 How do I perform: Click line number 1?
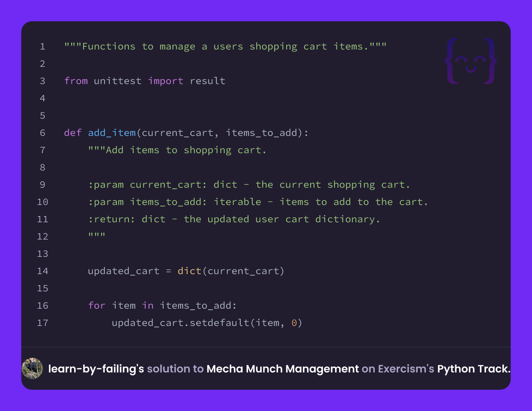(x=43, y=46)
